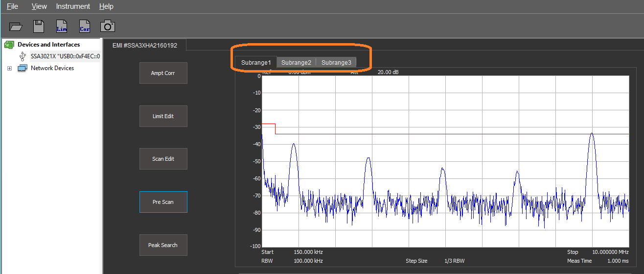Click the Scan Edit button
Image resolution: width=644 pixels, height=274 pixels.
pyautogui.click(x=163, y=159)
